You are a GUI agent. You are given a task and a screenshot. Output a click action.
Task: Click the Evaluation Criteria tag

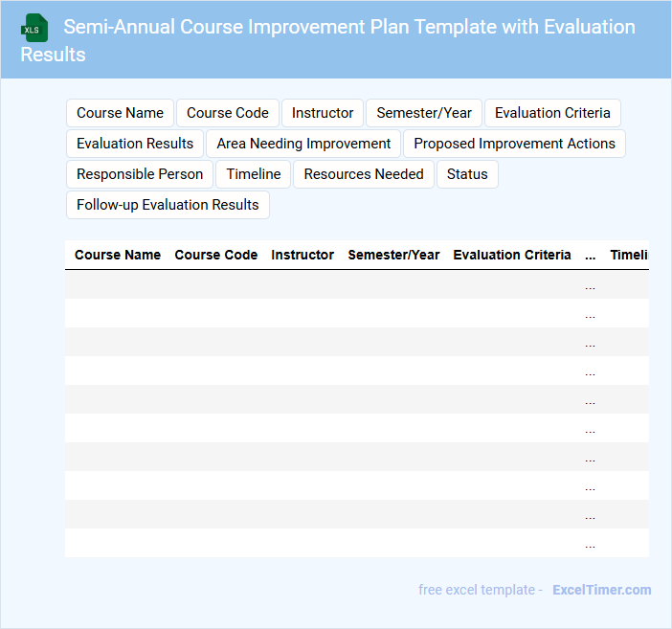pos(552,113)
